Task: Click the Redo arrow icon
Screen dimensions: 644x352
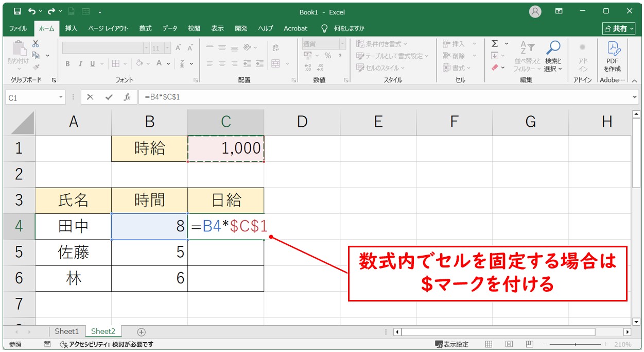Action: [x=51, y=11]
